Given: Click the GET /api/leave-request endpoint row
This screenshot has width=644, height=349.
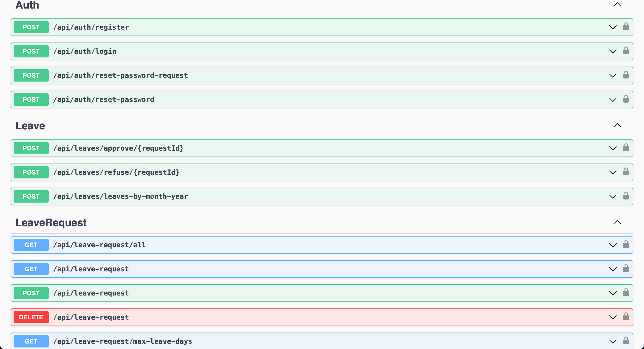Looking at the screenshot, I should click(225, 269).
